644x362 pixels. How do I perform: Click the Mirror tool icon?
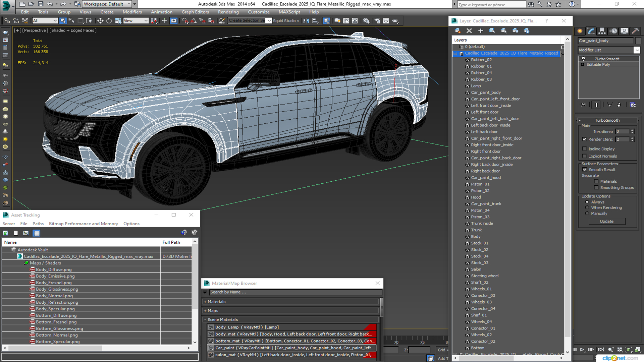(x=306, y=21)
